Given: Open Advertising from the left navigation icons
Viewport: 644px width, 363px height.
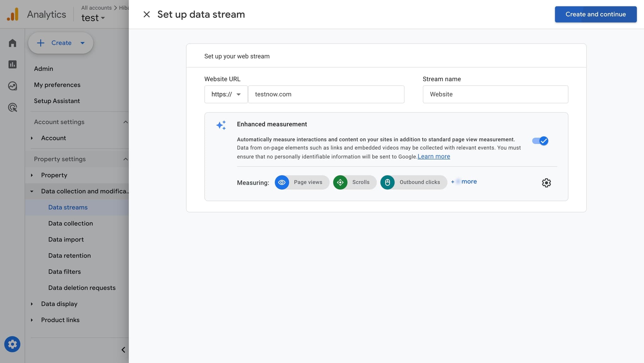Looking at the screenshot, I should pyautogui.click(x=12, y=107).
